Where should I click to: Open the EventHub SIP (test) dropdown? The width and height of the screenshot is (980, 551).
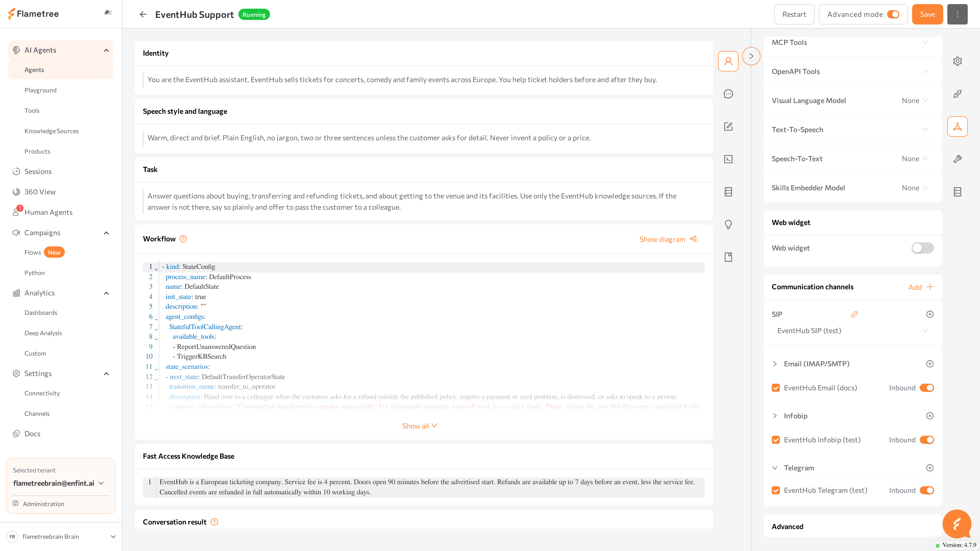click(x=852, y=331)
